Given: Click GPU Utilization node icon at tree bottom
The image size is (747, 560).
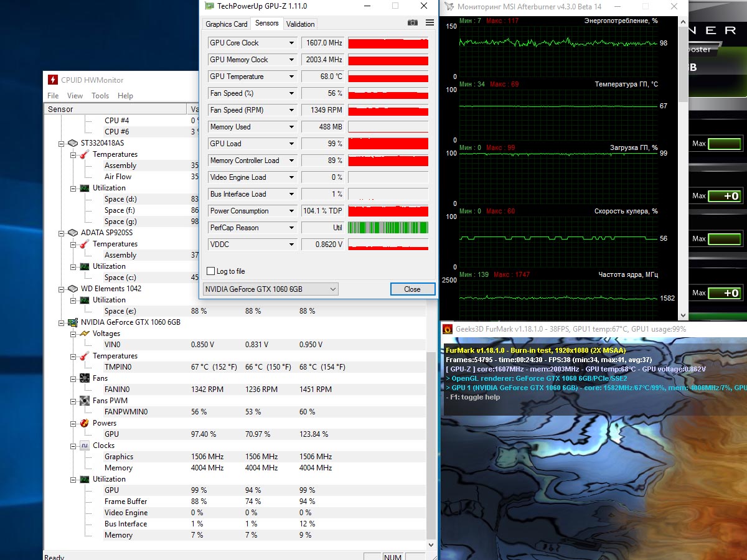Looking at the screenshot, I should [x=85, y=479].
